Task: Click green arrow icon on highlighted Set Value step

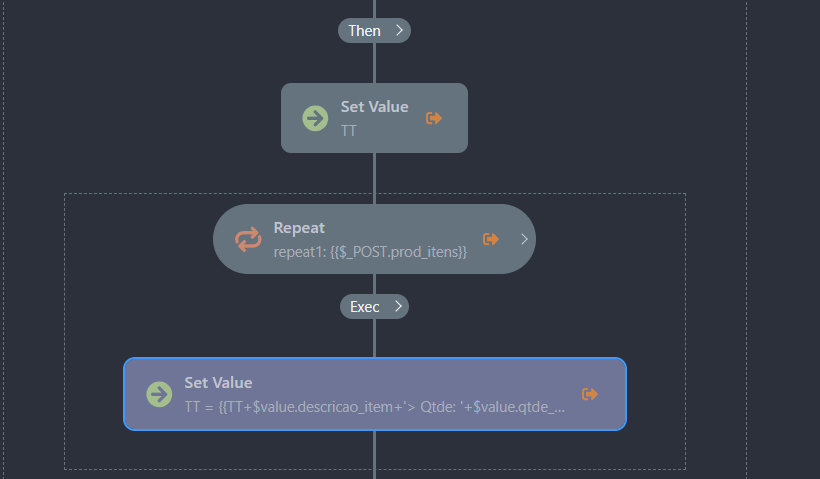Action: (159, 394)
